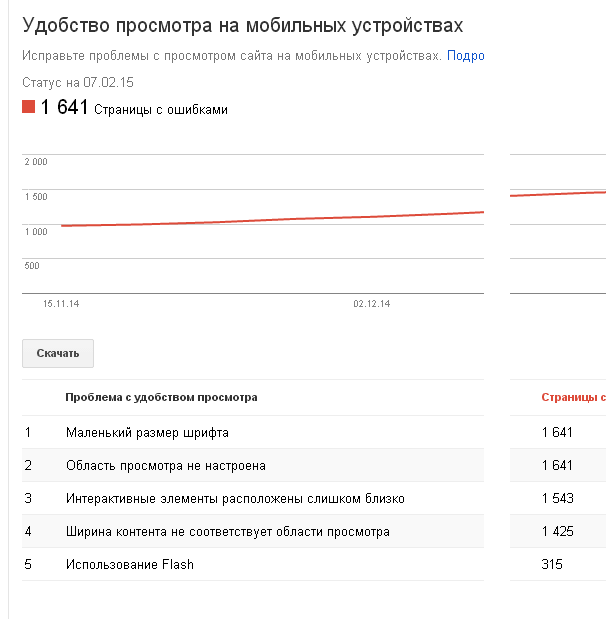The width and height of the screenshot is (606, 619).
Task: Open Ширина контента не соответствует области просмотра
Action: pos(253,531)
